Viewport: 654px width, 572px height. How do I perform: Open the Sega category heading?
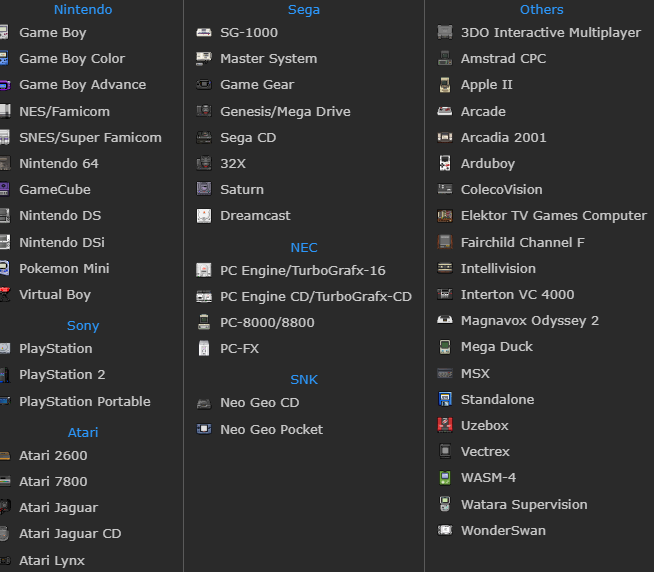pyautogui.click(x=304, y=10)
